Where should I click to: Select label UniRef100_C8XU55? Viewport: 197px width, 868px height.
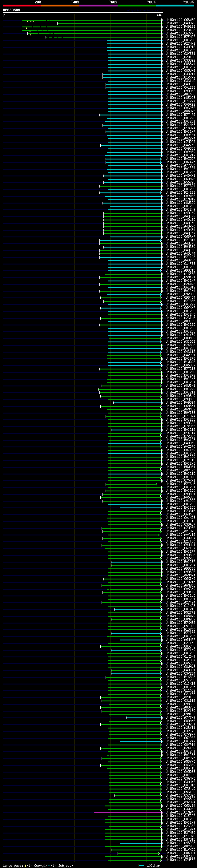tap(180, 857)
